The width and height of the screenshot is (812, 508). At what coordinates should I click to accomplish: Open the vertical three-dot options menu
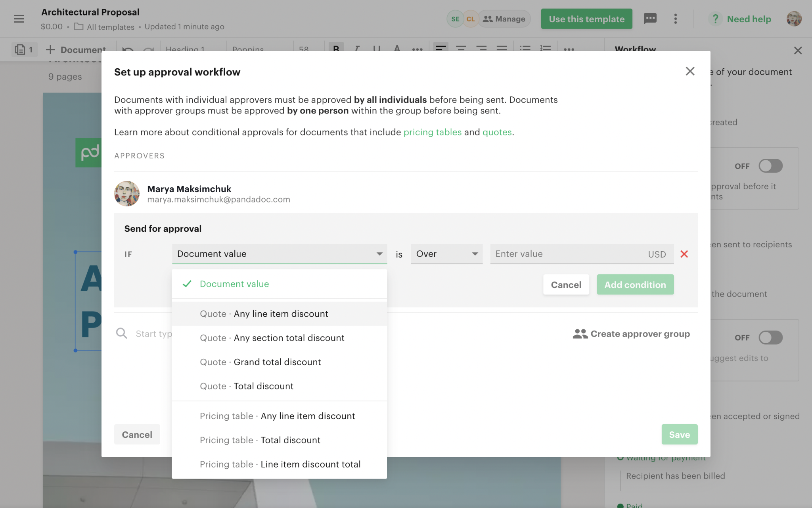[676, 19]
